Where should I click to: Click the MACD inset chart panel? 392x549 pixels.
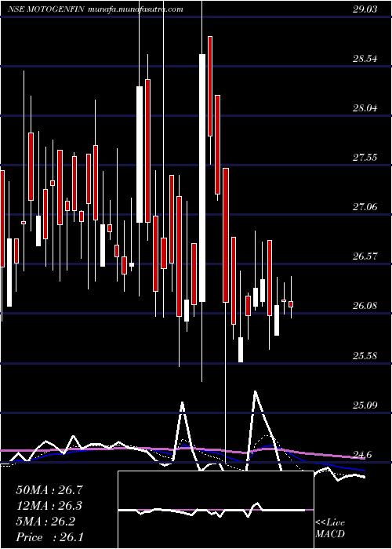click(x=216, y=510)
